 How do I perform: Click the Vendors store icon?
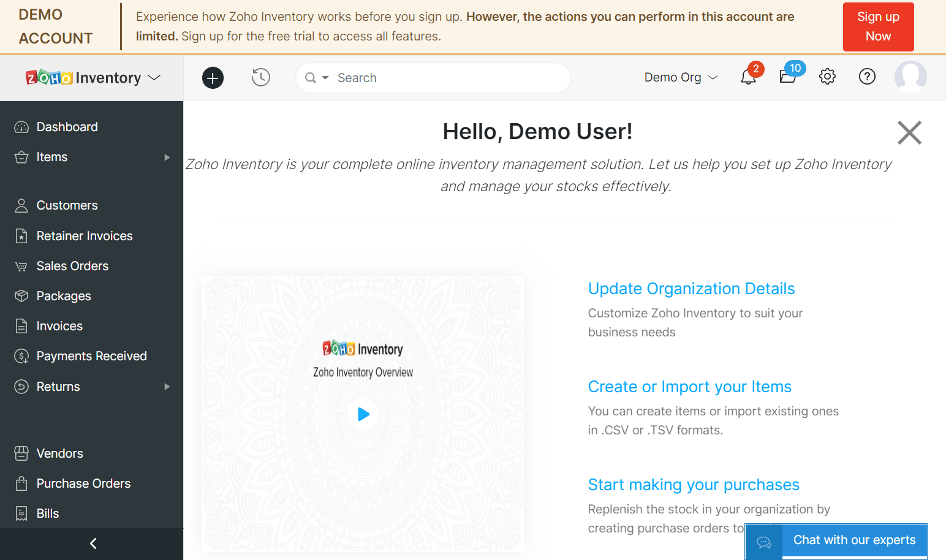click(x=21, y=453)
